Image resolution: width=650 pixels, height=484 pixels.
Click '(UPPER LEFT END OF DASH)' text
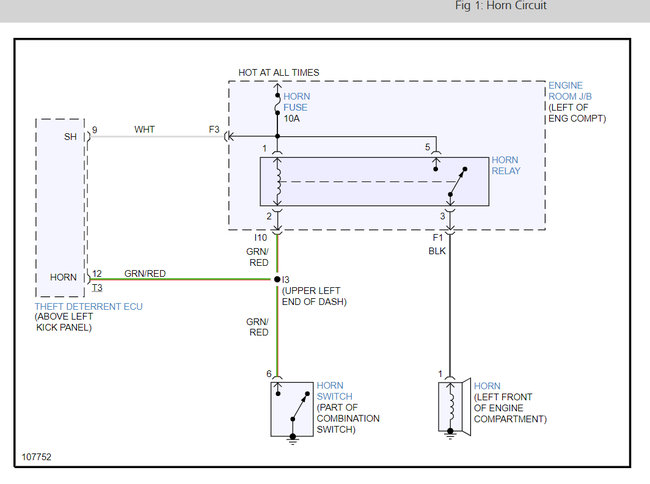click(x=314, y=296)
